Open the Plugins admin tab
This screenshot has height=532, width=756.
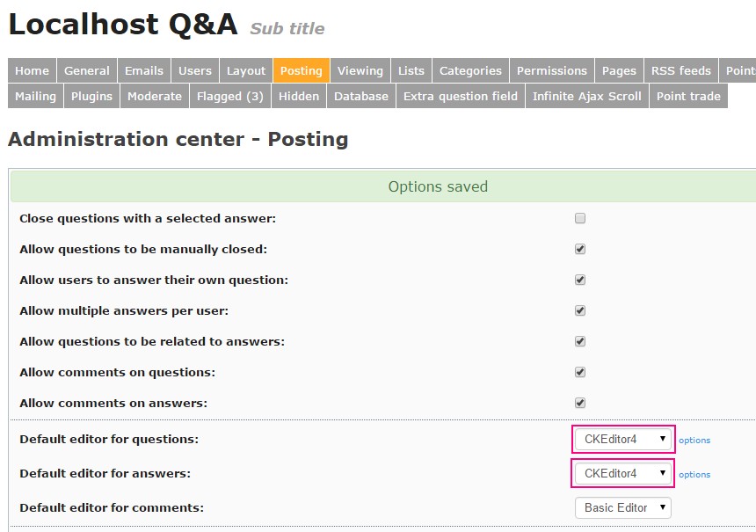92,97
